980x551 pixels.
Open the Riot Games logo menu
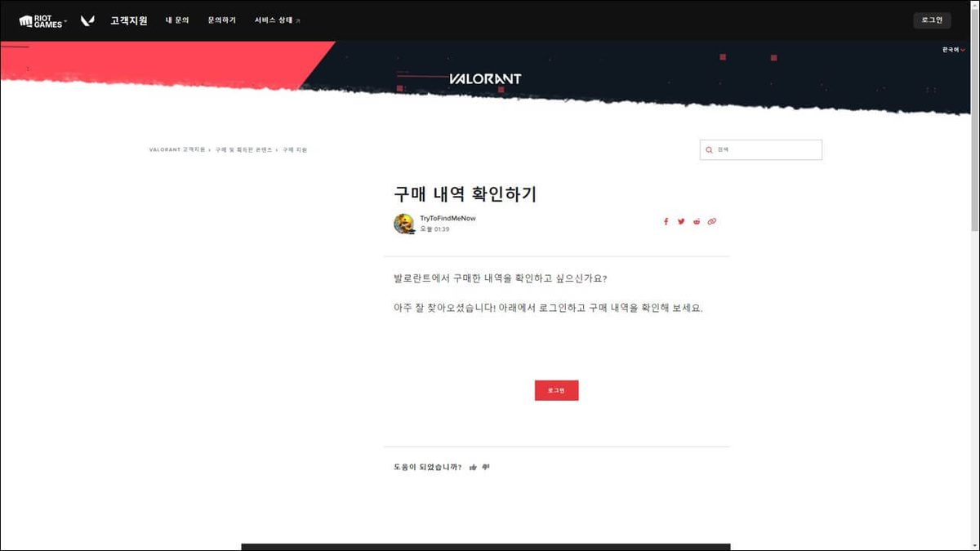(42, 20)
